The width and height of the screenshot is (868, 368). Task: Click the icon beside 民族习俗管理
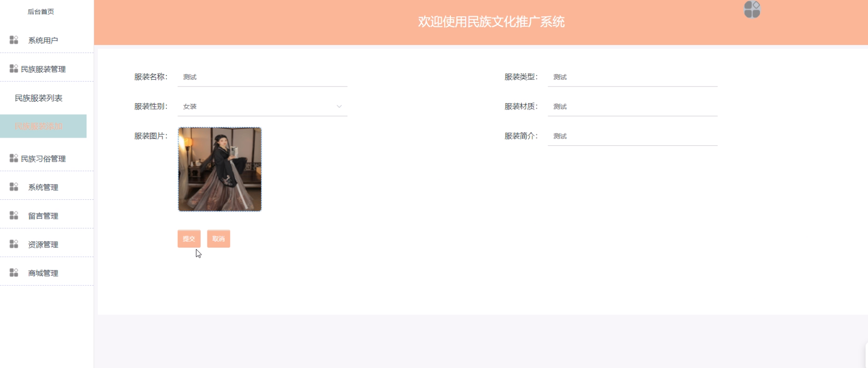[x=14, y=158]
